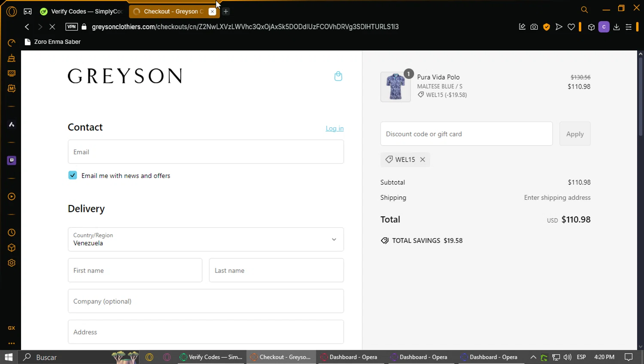
Task: Open the edit/pen icon in address bar
Action: click(522, 27)
